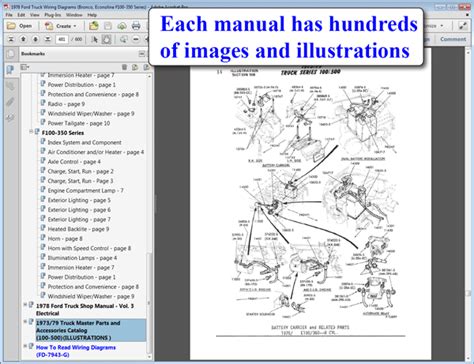Click the page number field
The height and width of the screenshot is (364, 474).
pyautogui.click(x=62, y=39)
